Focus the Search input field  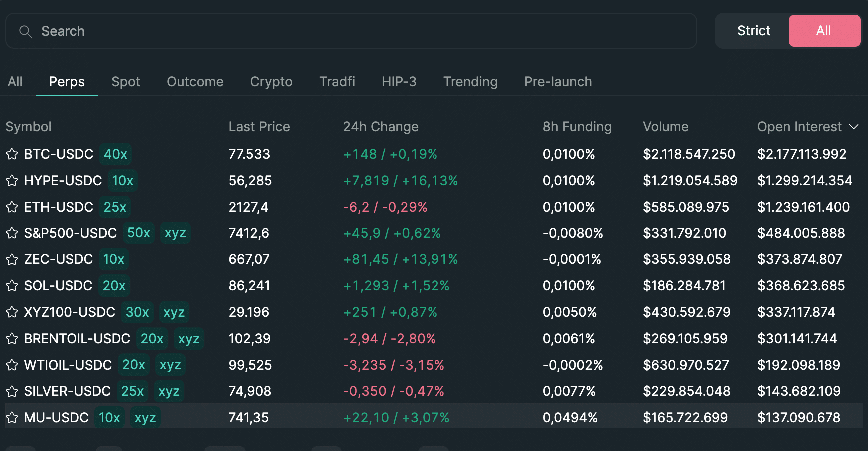(x=351, y=31)
